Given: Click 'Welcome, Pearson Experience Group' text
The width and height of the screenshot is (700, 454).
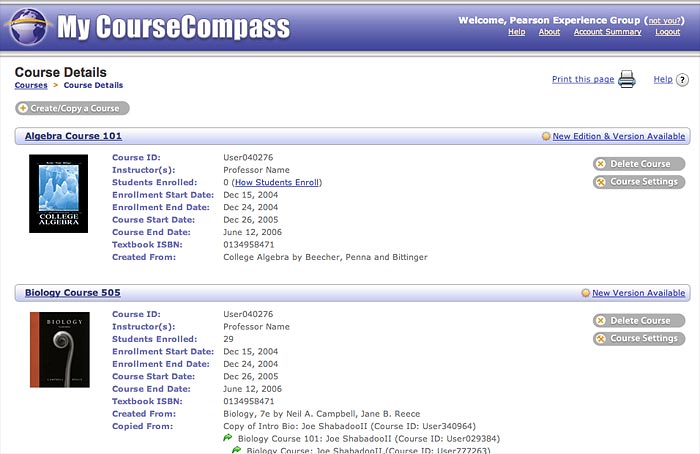Looking at the screenshot, I should coord(549,21).
